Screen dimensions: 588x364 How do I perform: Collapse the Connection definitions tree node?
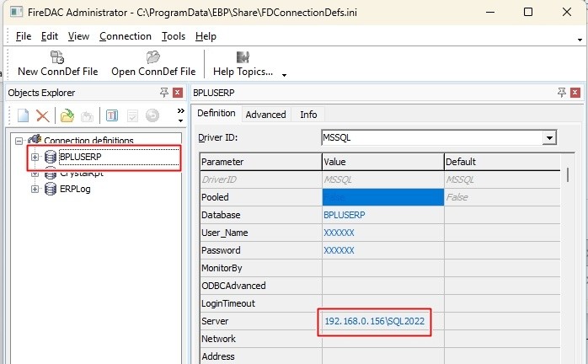[19, 141]
